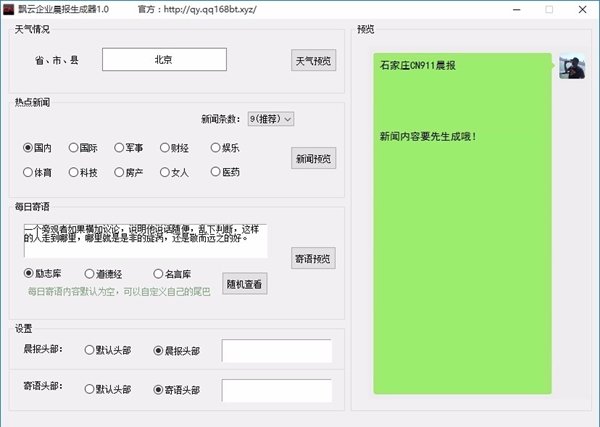
Task: Pick the 娱乐 news radio button
Action: (x=225, y=148)
